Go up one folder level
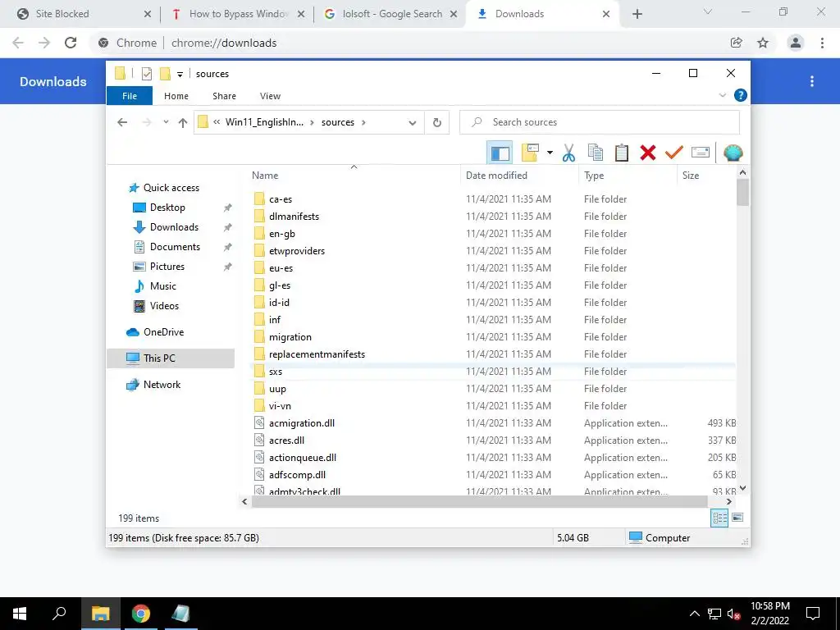The image size is (840, 630). [183, 123]
